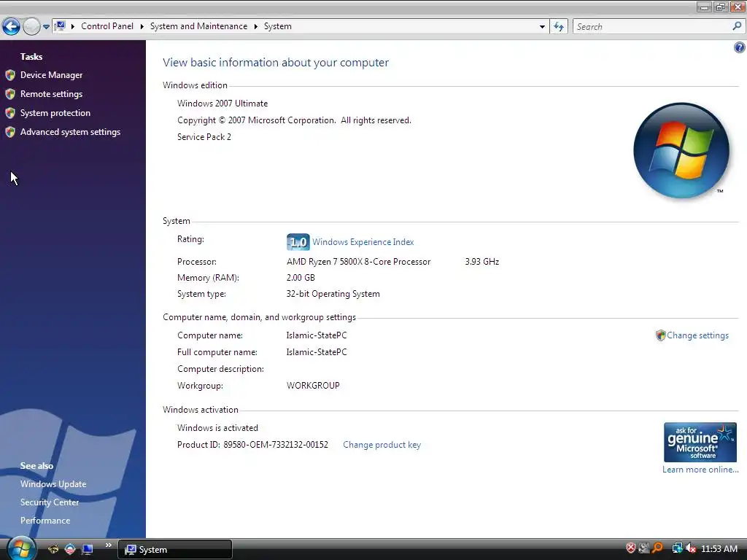Click the computer icon in address bar
The height and width of the screenshot is (560, 747).
[60, 26]
